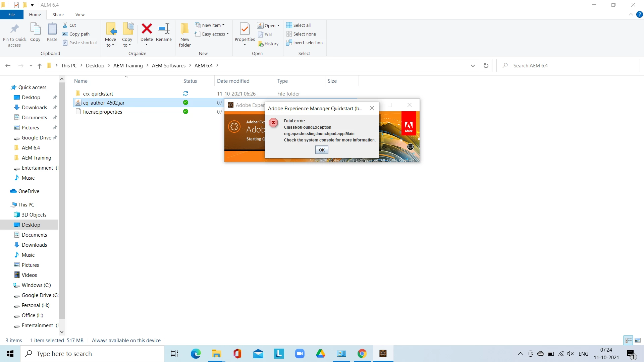Click the red Delete icon in ribbon
Image resolution: width=644 pixels, height=362 pixels.
click(147, 29)
